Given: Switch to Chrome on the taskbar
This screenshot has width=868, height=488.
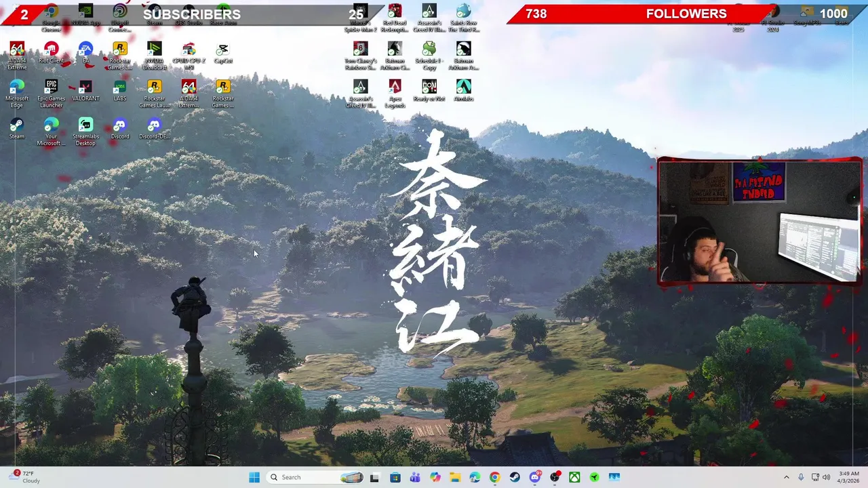Looking at the screenshot, I should (495, 477).
